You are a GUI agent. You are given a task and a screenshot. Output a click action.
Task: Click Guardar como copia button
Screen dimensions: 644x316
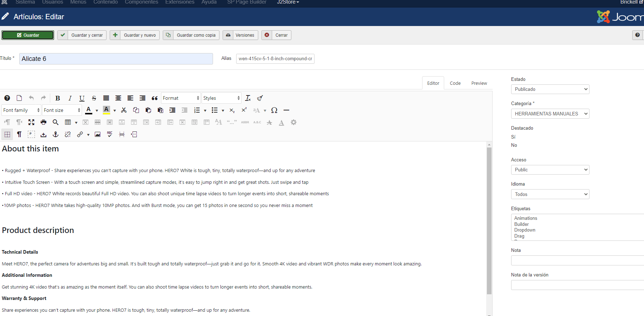191,35
